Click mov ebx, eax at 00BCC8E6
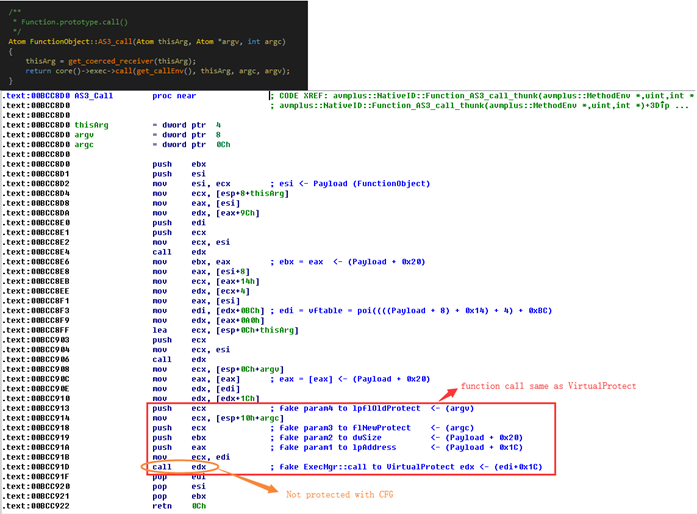The image size is (697, 514). pyautogui.click(x=191, y=262)
